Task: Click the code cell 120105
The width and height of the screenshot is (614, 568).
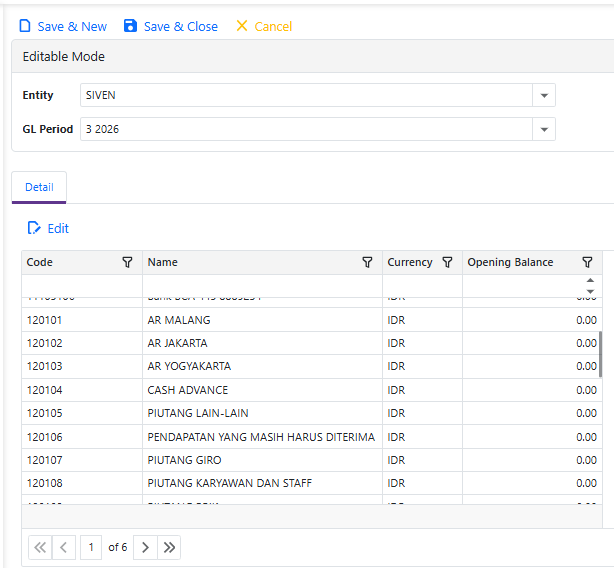Action: [x=82, y=413]
